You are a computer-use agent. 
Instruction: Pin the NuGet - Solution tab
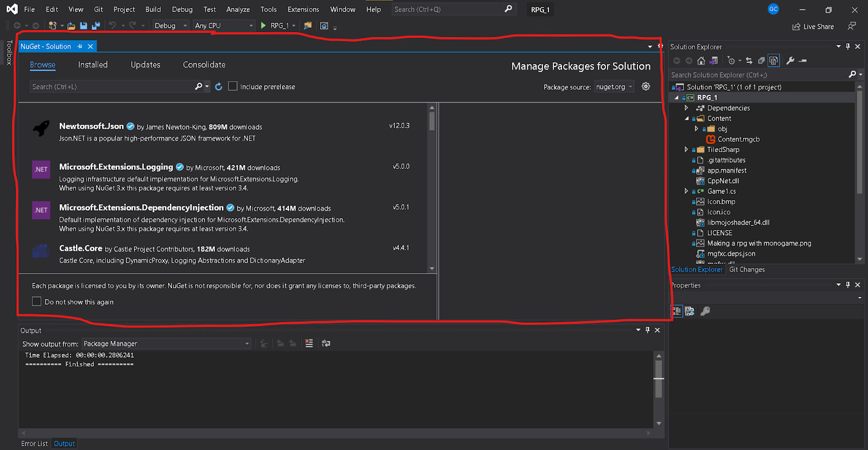(80, 47)
